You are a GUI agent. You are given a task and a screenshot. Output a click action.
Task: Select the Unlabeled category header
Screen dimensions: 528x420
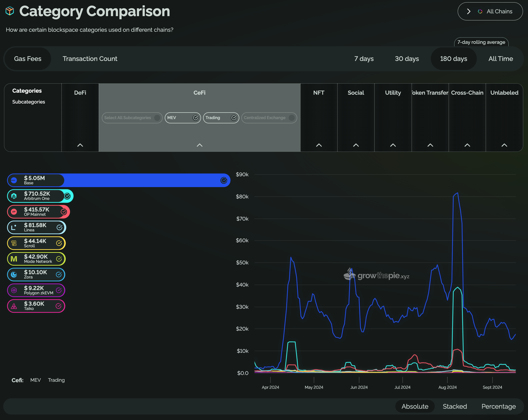tap(504, 93)
